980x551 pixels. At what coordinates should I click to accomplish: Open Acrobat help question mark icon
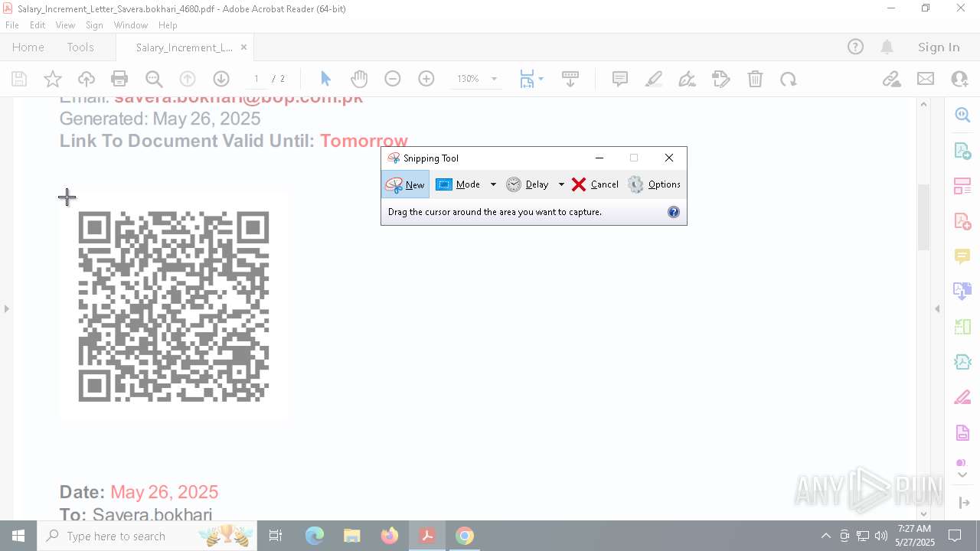[855, 47]
